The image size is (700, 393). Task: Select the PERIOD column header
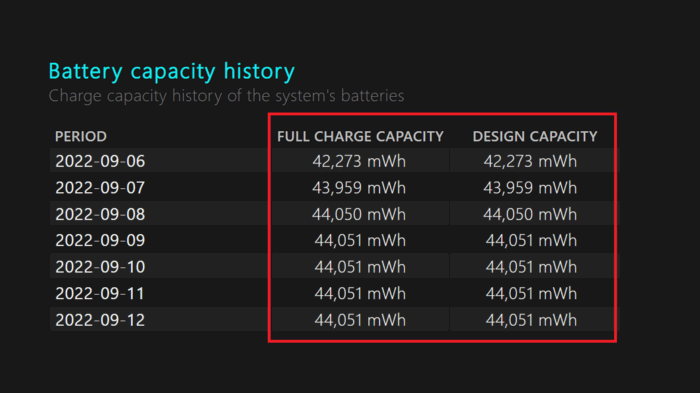tap(81, 136)
